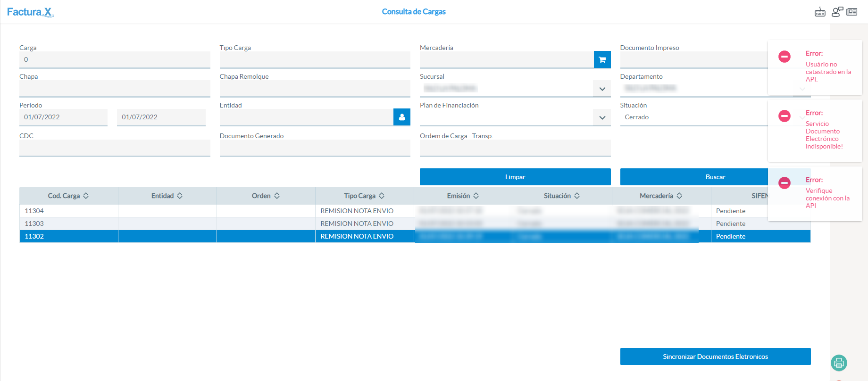Select highlighted row 11302

pyautogui.click(x=415, y=236)
